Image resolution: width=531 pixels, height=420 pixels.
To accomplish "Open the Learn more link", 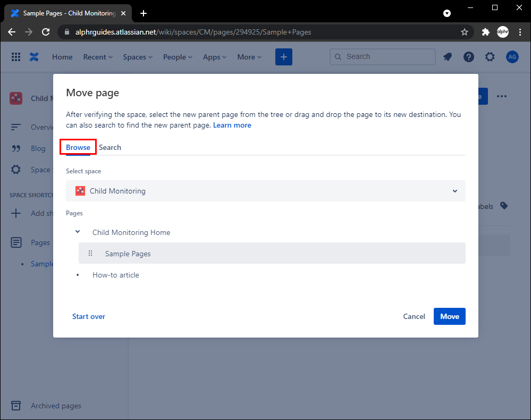I will (x=232, y=125).
